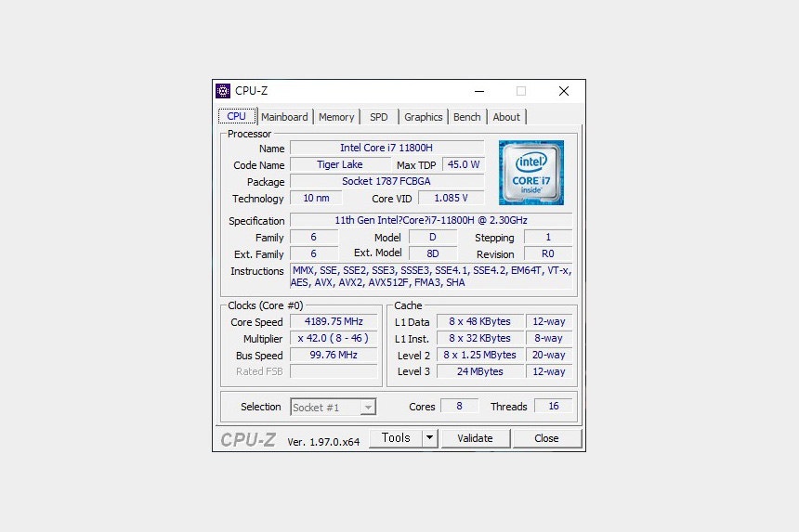This screenshot has width=799, height=532.
Task: Click the 99.76 MHz bus speed value
Action: pyautogui.click(x=334, y=355)
